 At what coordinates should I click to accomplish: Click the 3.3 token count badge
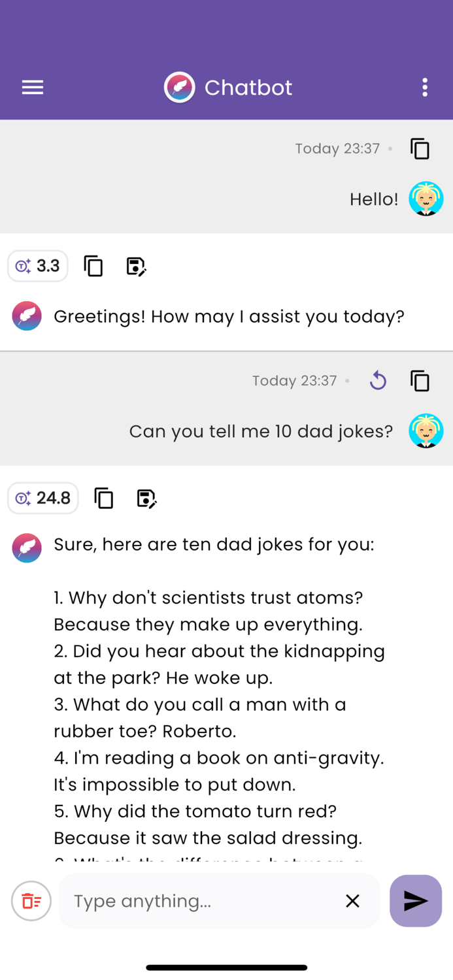point(37,266)
